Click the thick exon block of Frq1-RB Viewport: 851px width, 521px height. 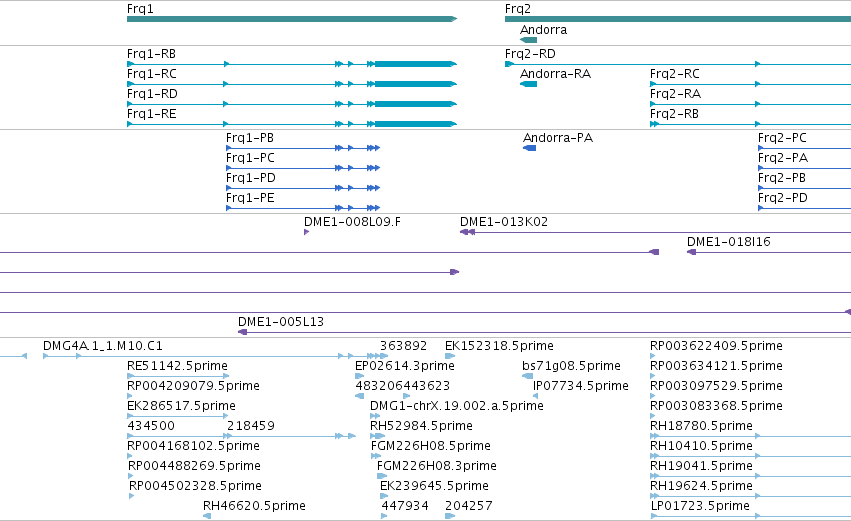tap(415, 64)
